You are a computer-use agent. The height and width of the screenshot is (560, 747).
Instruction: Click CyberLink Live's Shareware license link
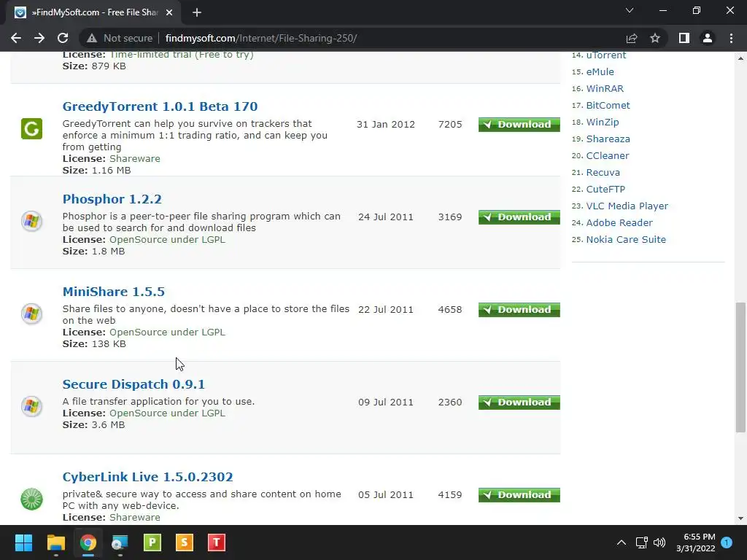coord(135,517)
